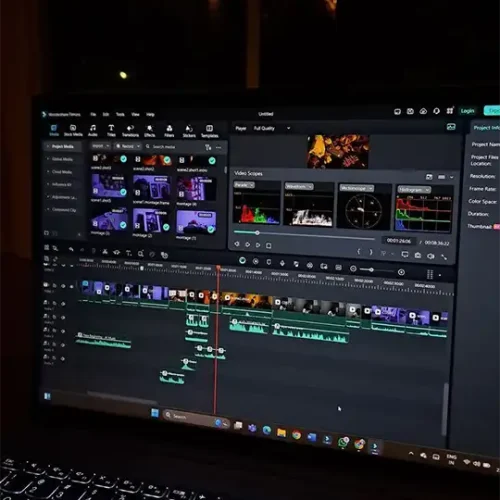The width and height of the screenshot is (500, 500).
Task: Open the Stock Media tab
Action: (73, 130)
